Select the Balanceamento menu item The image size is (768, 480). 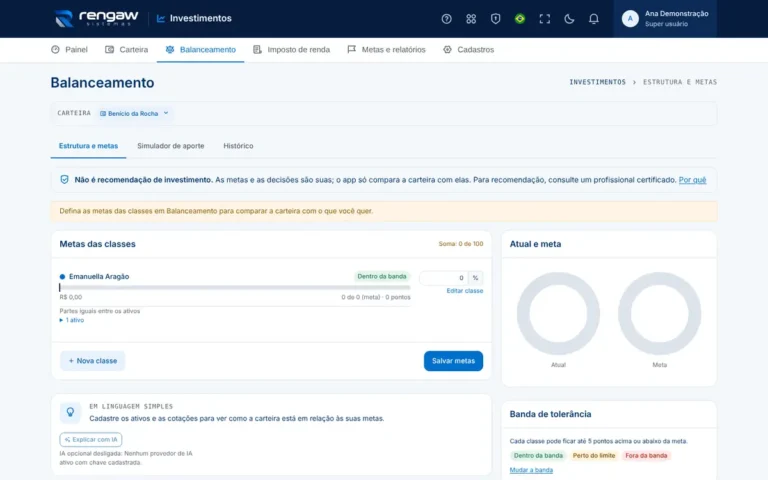pos(200,49)
